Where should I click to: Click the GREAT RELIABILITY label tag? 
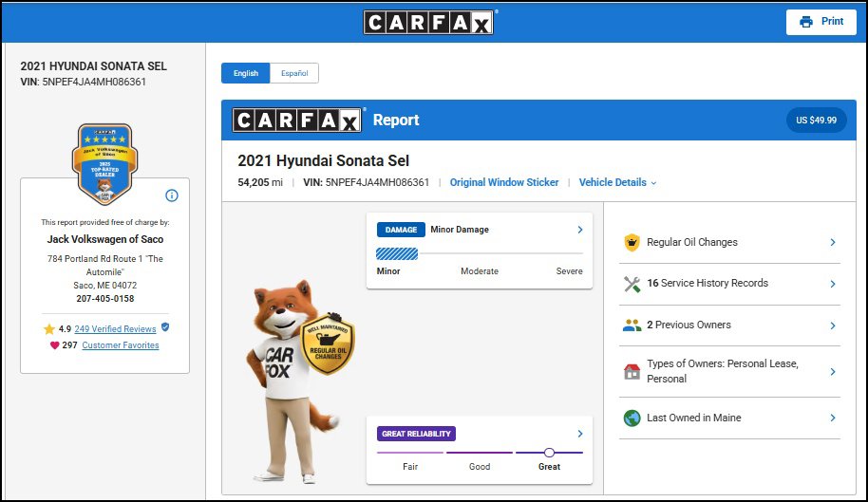tap(416, 434)
